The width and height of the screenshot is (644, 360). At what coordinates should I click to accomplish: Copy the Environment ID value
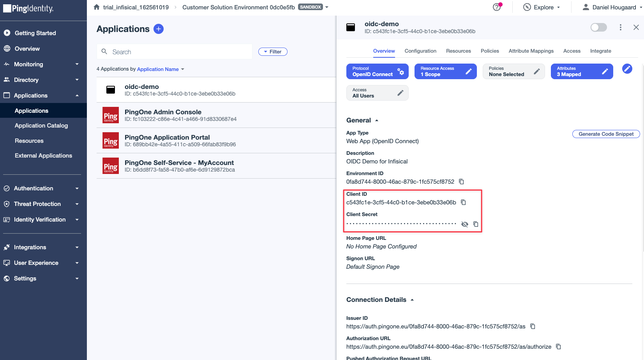tap(461, 182)
